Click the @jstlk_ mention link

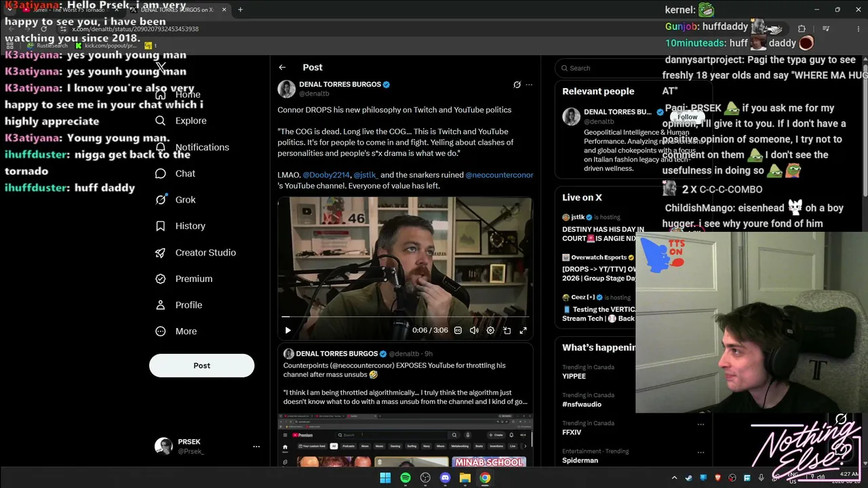tap(365, 175)
